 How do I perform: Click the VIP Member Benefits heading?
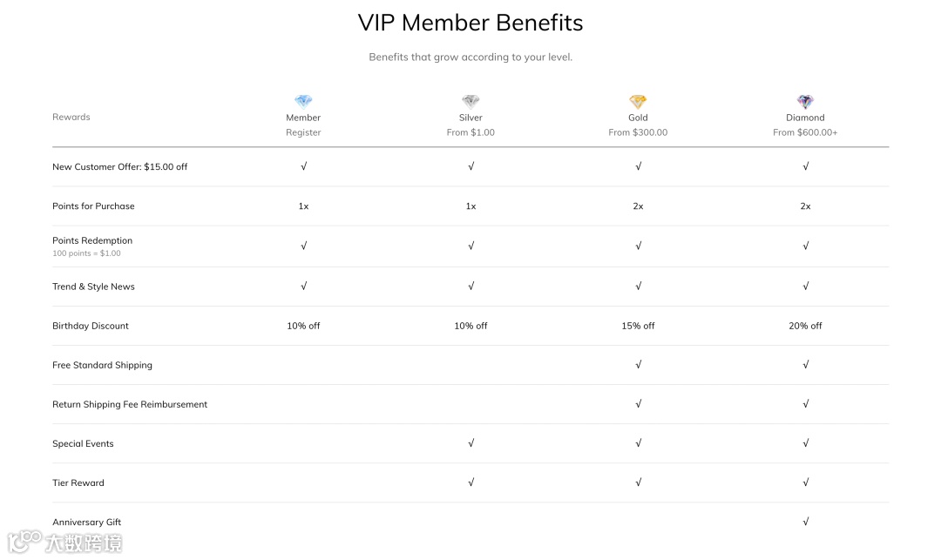pyautogui.click(x=470, y=23)
